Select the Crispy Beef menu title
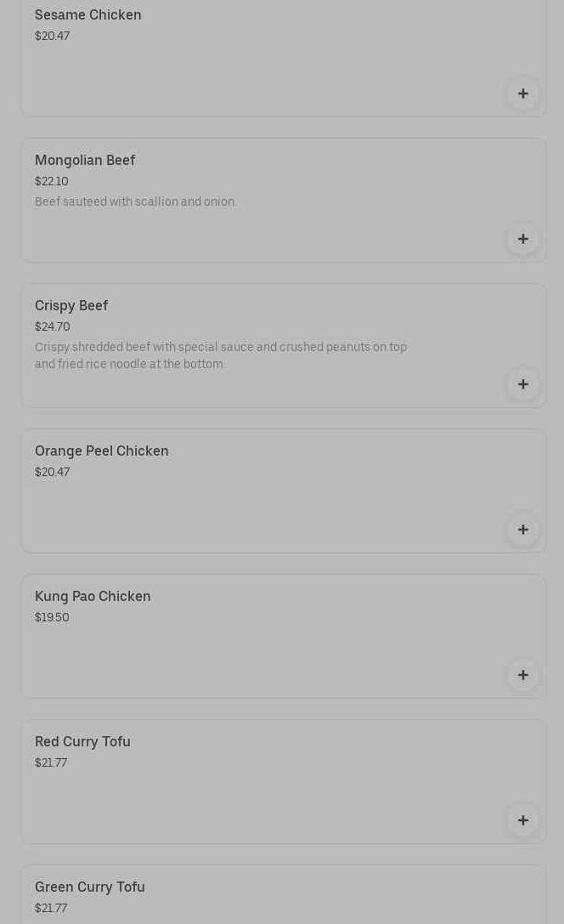 [71, 306]
